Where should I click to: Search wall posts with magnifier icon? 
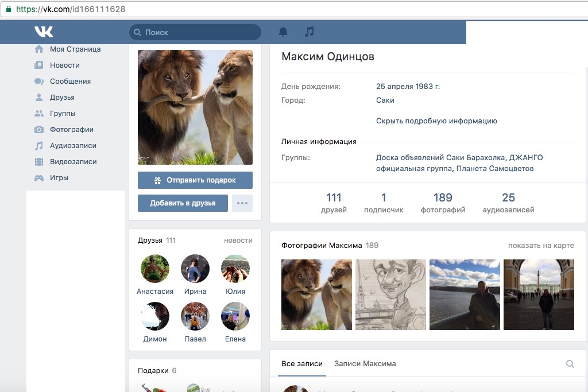[x=570, y=364]
